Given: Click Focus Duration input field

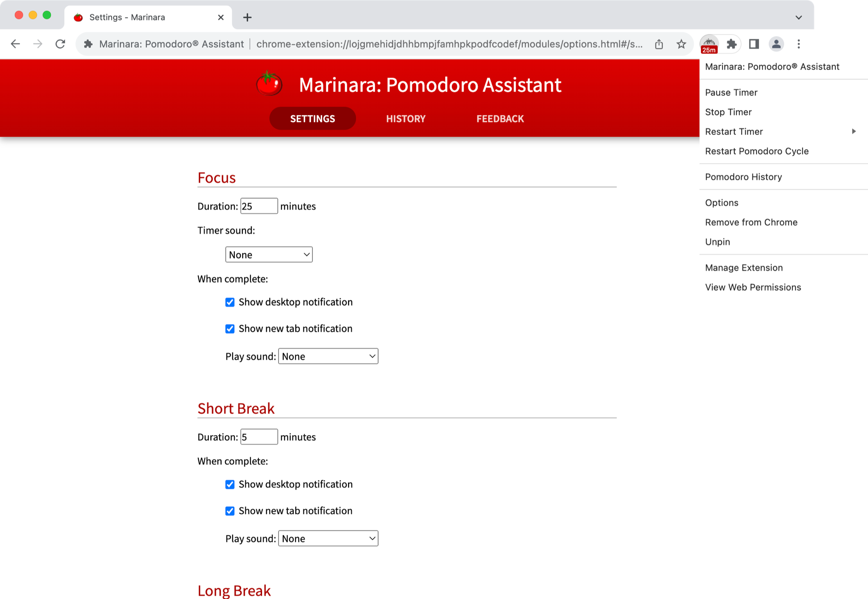Looking at the screenshot, I should pos(259,206).
